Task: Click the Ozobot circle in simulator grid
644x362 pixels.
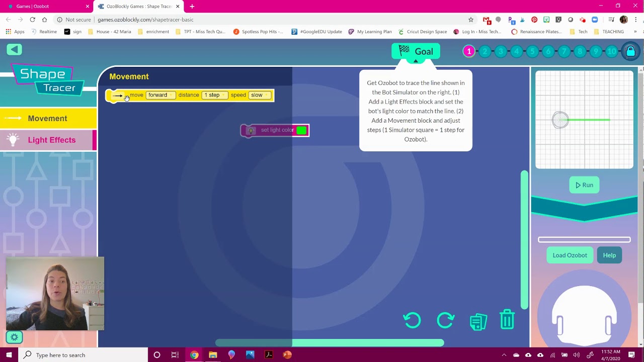Action: click(x=560, y=120)
